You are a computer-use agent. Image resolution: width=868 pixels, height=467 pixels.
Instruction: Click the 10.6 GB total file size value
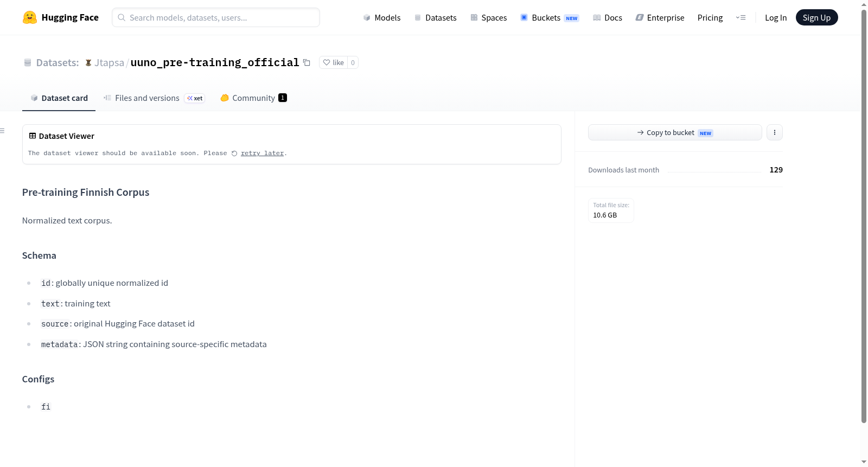[x=605, y=215]
